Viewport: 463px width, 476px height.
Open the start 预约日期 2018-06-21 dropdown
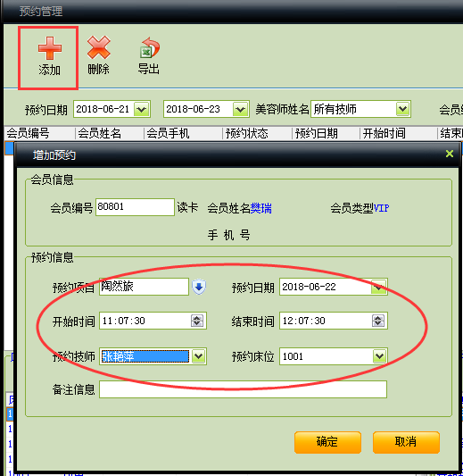pyautogui.click(x=142, y=109)
